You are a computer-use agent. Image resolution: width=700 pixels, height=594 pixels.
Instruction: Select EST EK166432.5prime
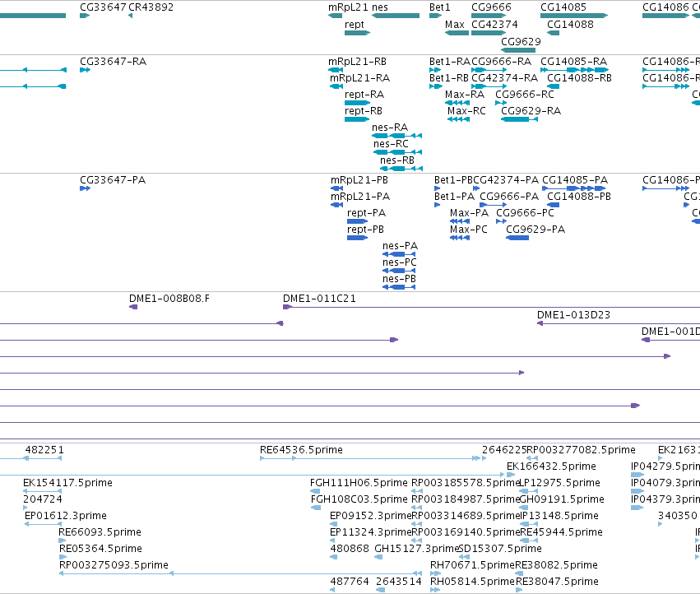pyautogui.click(x=511, y=475)
